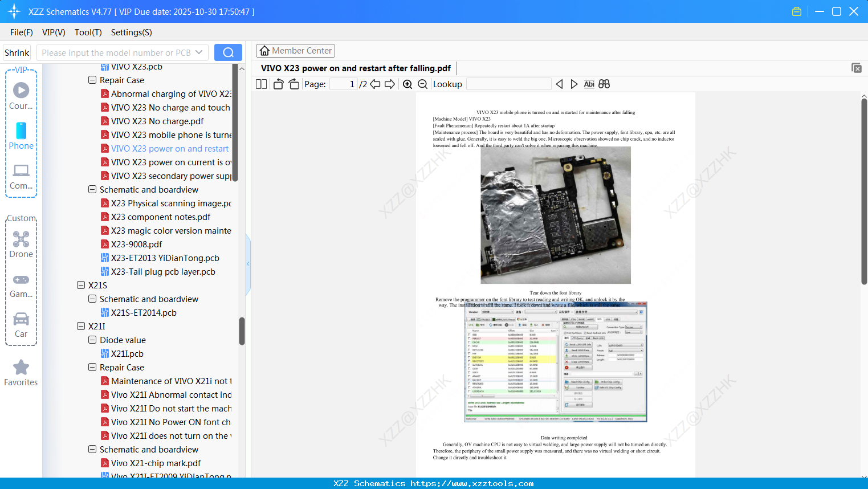Open the Settings(S) menu
Viewport: 868px width, 489px height.
pos(132,32)
